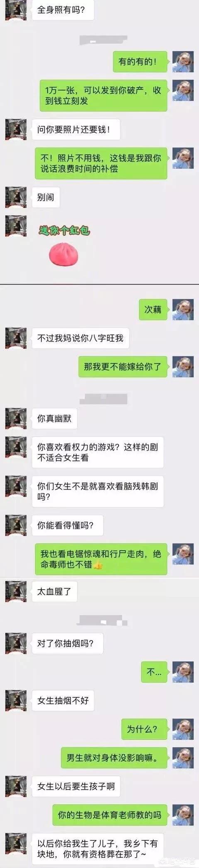Tap avatar beside "太血腥了" message
199x868 pixels.
click(16, 591)
